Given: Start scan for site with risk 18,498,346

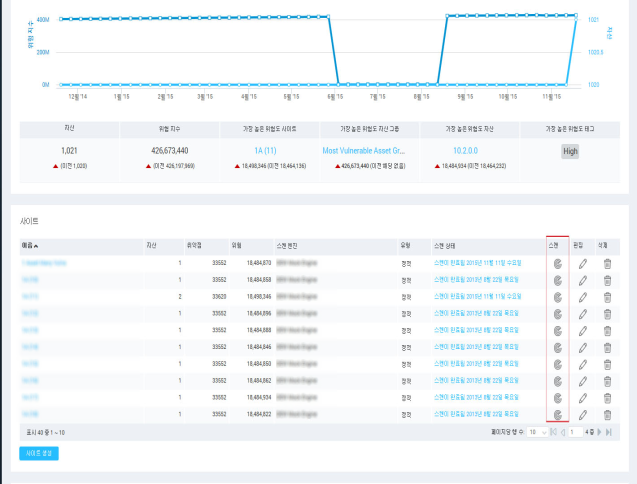Looking at the screenshot, I should pyautogui.click(x=558, y=297).
